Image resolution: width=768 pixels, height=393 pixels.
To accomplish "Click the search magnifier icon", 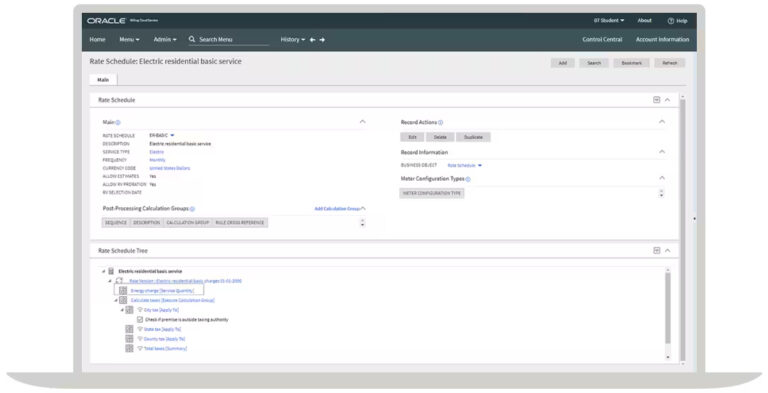I will point(192,39).
